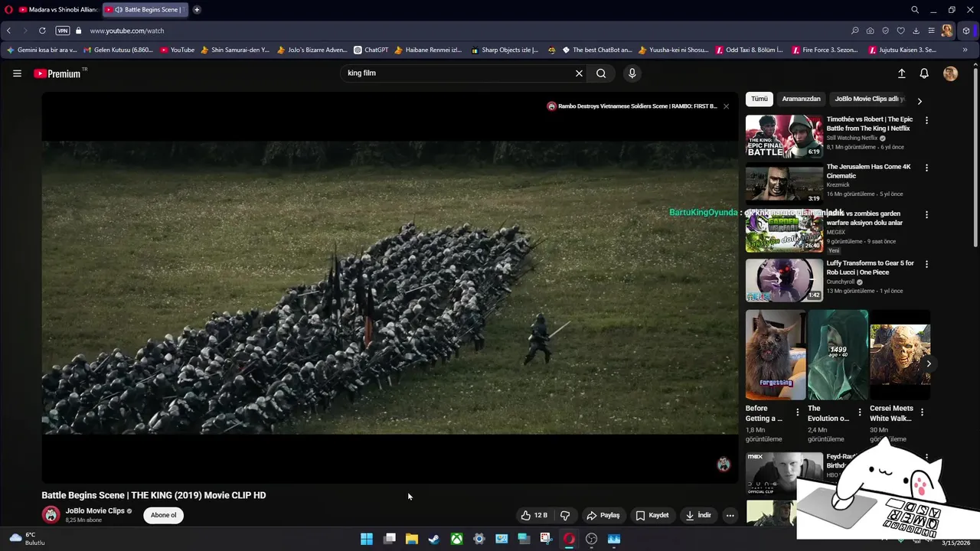980x551 pixels.
Task: Dislike the video with thumbs-down button
Action: tap(565, 515)
